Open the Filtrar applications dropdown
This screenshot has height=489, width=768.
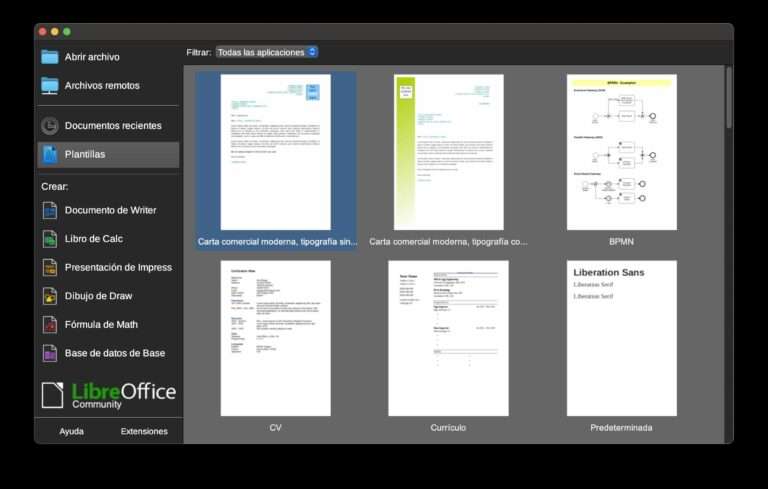[x=267, y=52]
